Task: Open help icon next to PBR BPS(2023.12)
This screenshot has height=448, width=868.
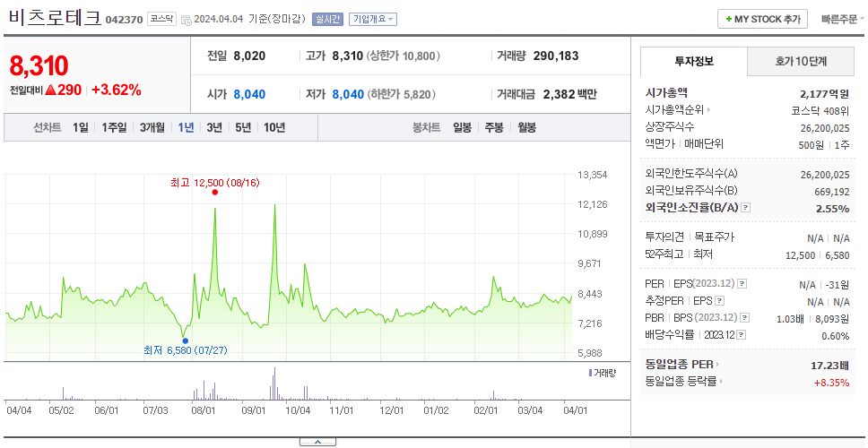Action: click(x=745, y=317)
